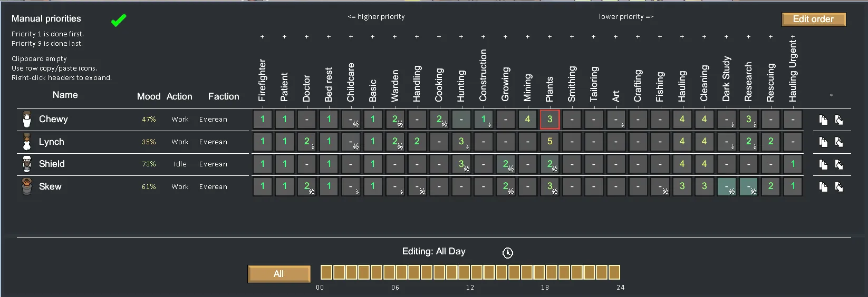Expand the plus above the Research column
The image size is (868, 297).
click(748, 37)
